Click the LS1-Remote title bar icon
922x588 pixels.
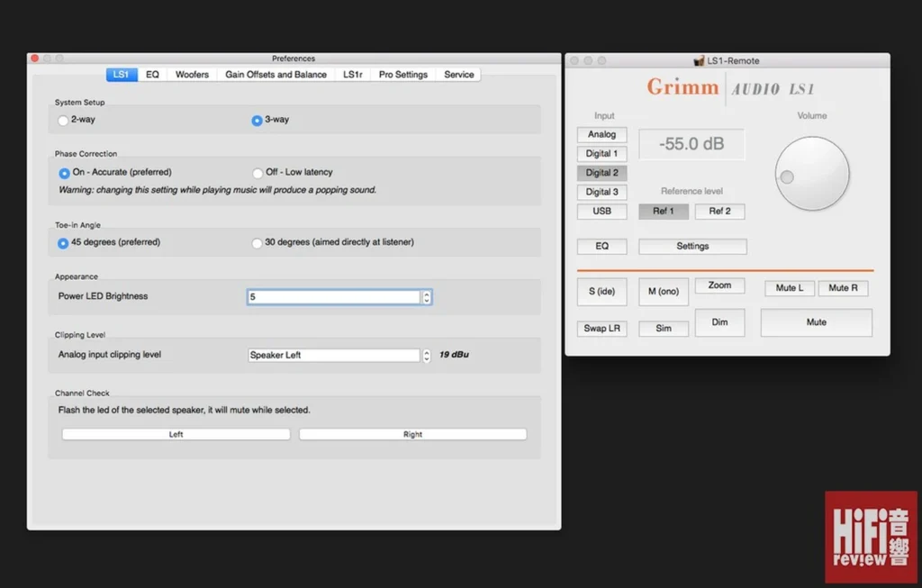(x=699, y=60)
